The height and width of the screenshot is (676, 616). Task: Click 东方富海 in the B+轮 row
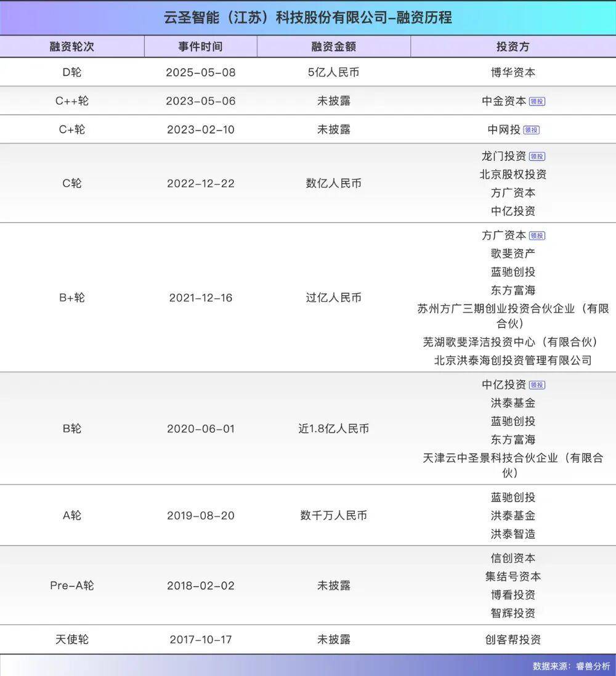pyautogui.click(x=513, y=290)
